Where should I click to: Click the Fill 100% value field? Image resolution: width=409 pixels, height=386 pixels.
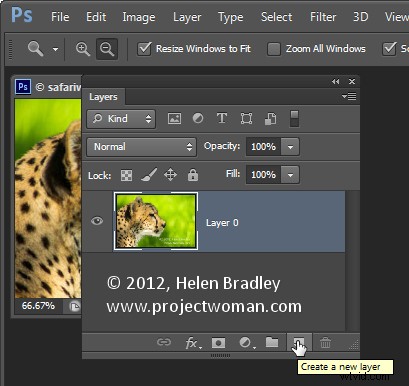263,175
